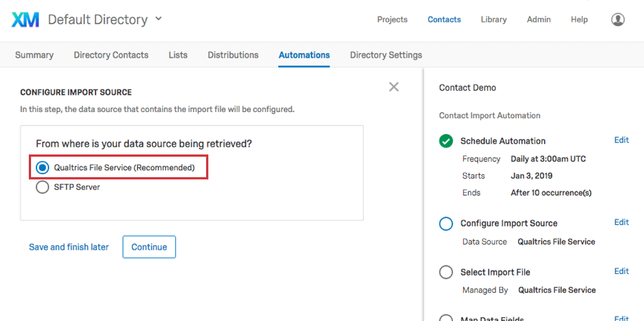Image resolution: width=644 pixels, height=321 pixels.
Task: Edit the Select Import File step
Action: [621, 271]
